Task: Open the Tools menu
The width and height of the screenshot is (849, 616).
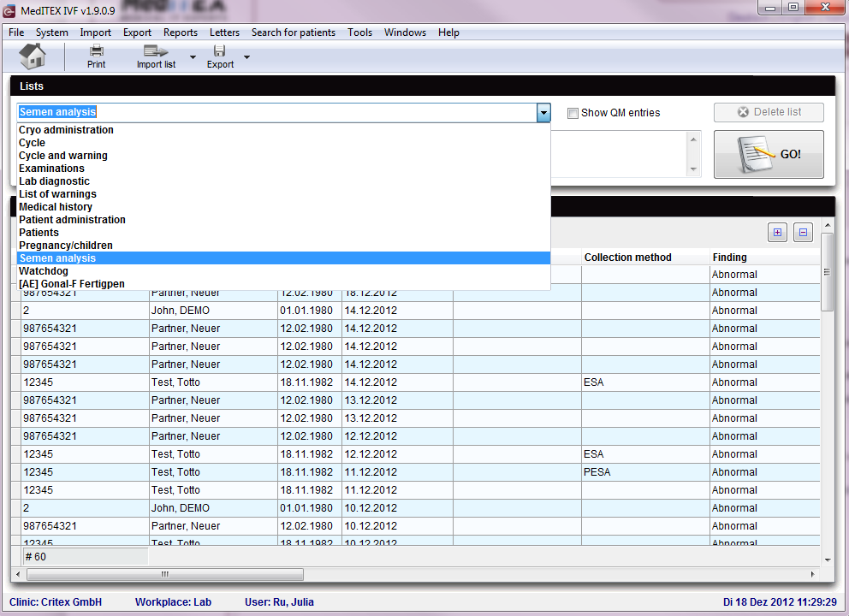Action: [359, 33]
